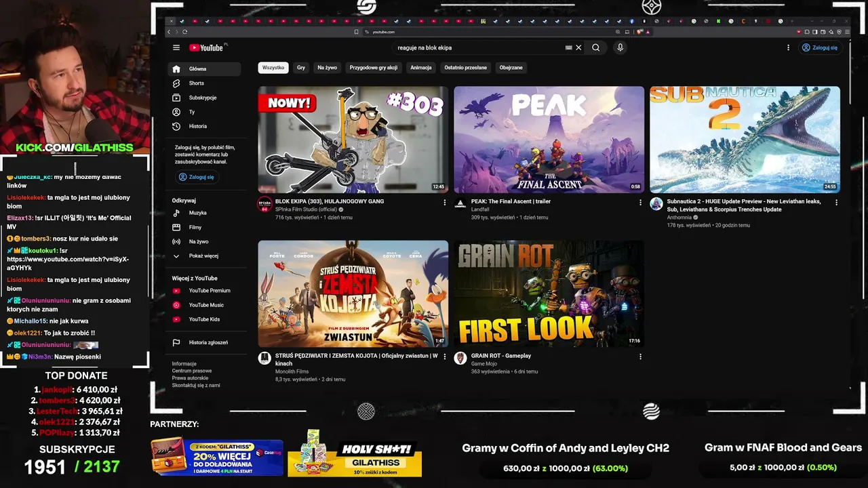Select the Przygodowe gry akcji chip
Image resolution: width=868 pixels, height=488 pixels.
pos(374,68)
